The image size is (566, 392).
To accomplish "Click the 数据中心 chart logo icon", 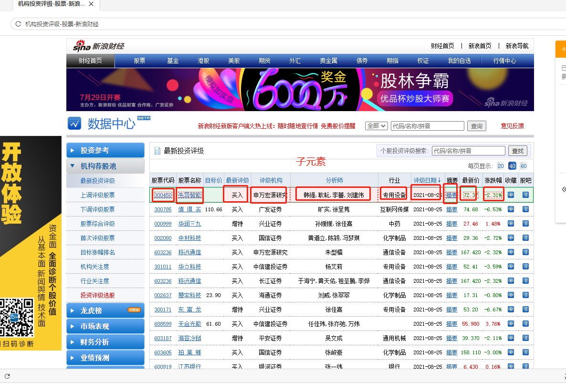I will click(x=74, y=124).
